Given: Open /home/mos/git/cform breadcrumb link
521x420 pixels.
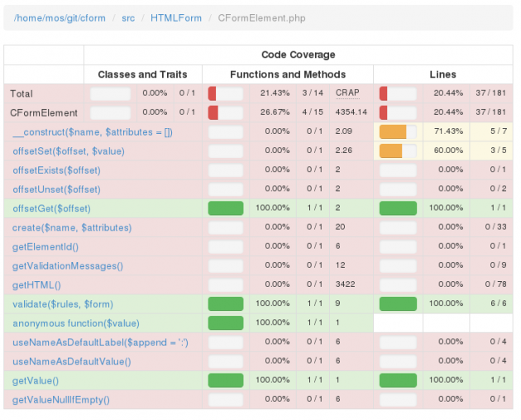Looking at the screenshot, I should (x=60, y=18).
